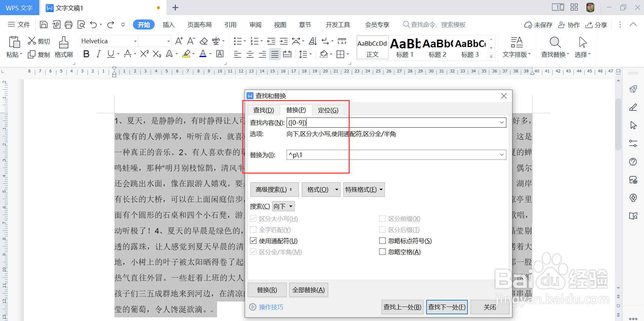The image size is (644, 321).
Task: Enable the 忽略标点符号 checkbox
Action: pyautogui.click(x=382, y=240)
